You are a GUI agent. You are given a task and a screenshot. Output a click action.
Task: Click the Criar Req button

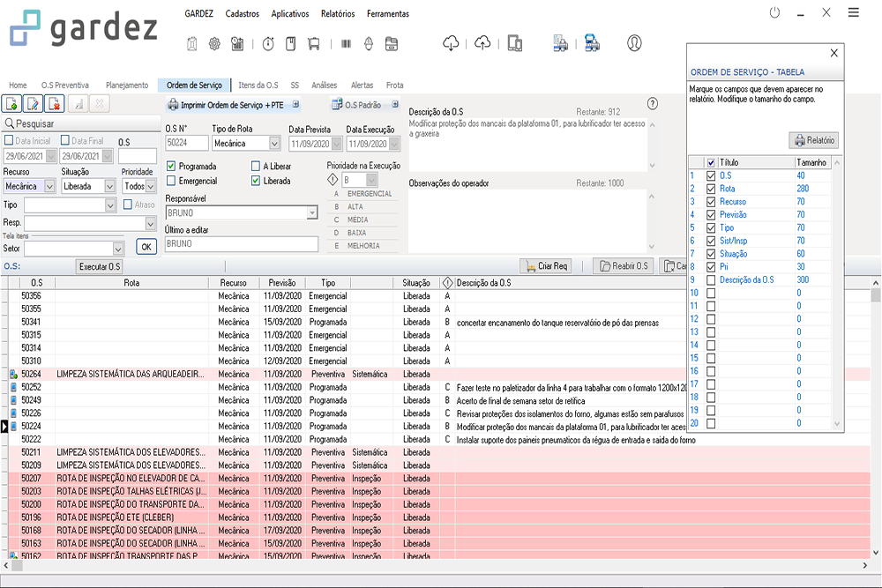pos(546,266)
